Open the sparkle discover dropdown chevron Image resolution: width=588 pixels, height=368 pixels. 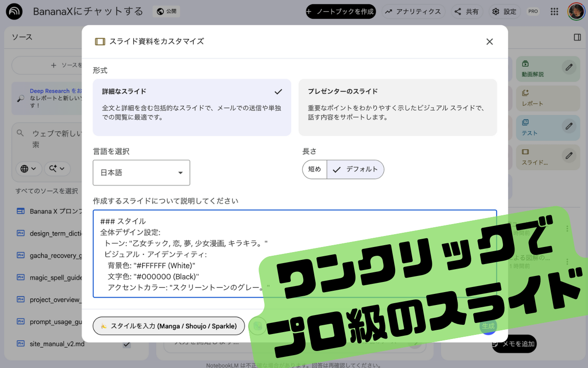click(x=62, y=169)
